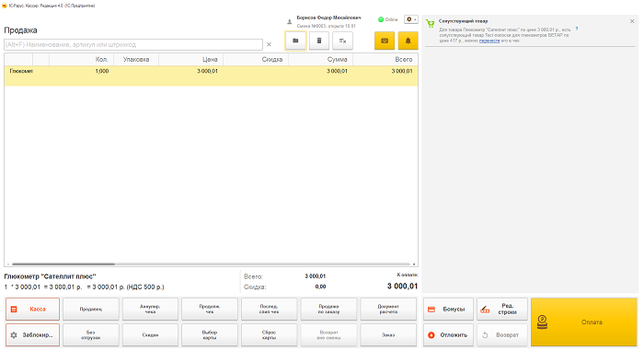Click the circular arrow icon on Возврат
The image size is (644, 351).
(485, 335)
